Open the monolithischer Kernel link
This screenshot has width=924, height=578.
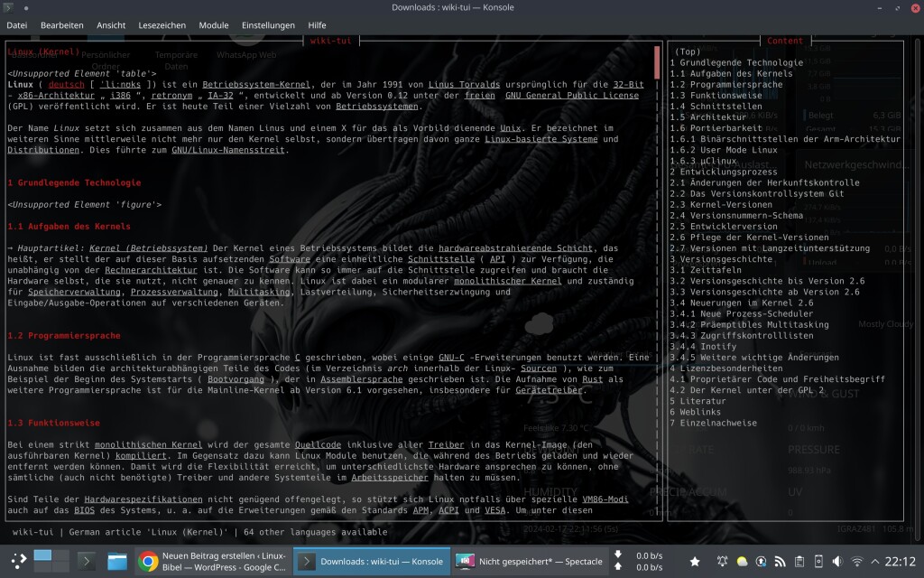(x=507, y=282)
